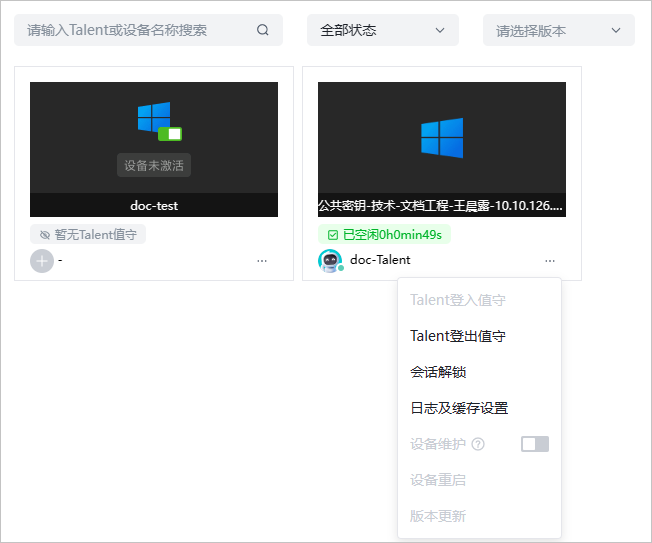Click the Talent or device name search field
Image resolution: width=652 pixels, height=543 pixels.
(x=135, y=30)
